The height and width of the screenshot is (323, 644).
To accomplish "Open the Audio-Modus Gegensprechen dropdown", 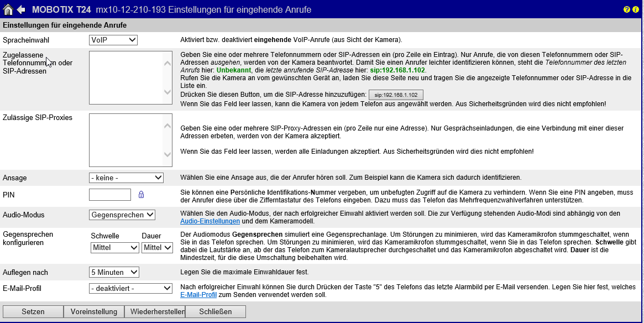I will [x=122, y=215].
